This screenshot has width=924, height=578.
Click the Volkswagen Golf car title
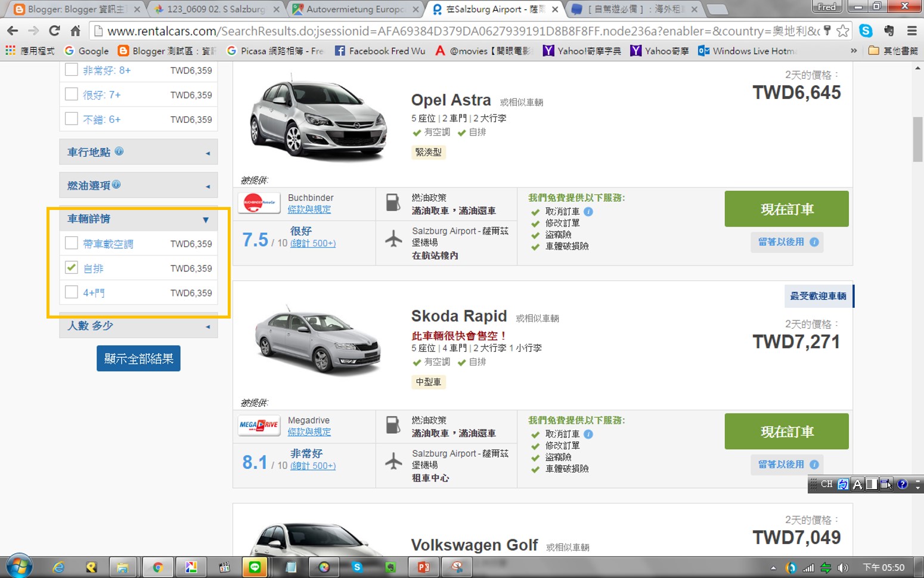475,545
